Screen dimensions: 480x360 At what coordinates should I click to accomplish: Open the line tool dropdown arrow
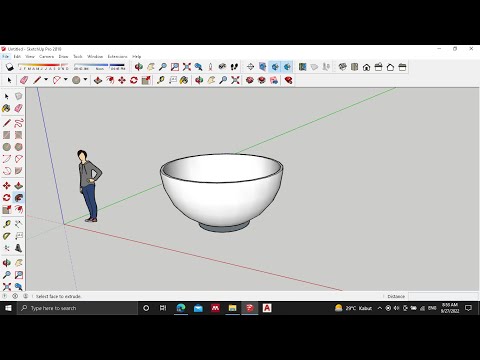tap(46, 80)
